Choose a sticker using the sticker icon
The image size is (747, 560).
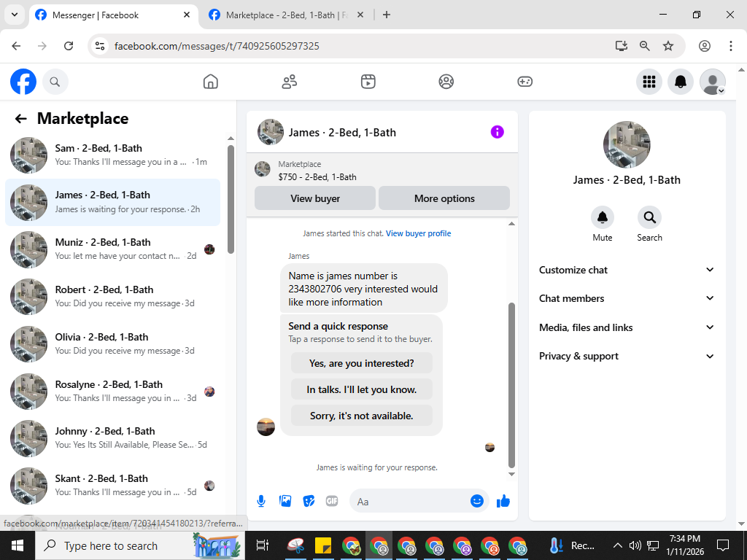[x=309, y=501]
